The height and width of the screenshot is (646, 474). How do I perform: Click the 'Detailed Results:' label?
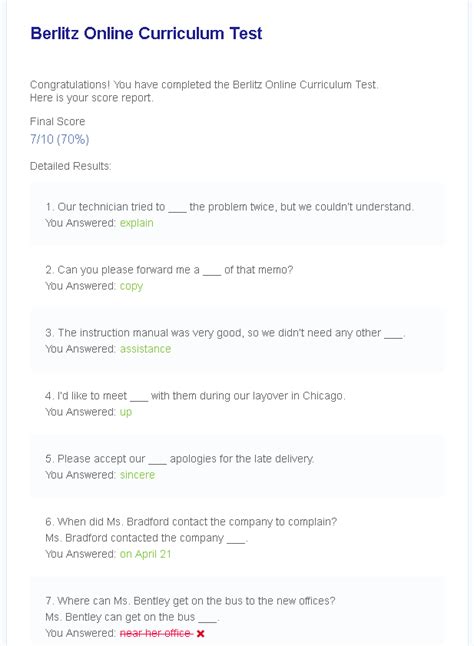(70, 166)
